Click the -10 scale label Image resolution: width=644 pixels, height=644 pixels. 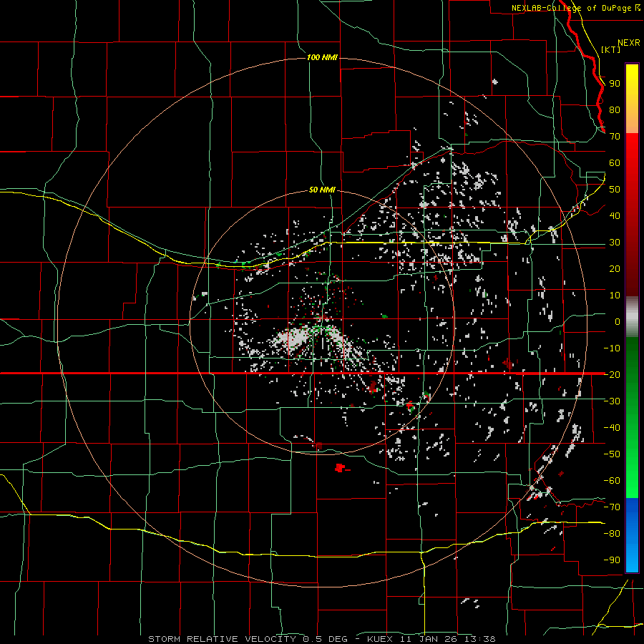(x=612, y=348)
